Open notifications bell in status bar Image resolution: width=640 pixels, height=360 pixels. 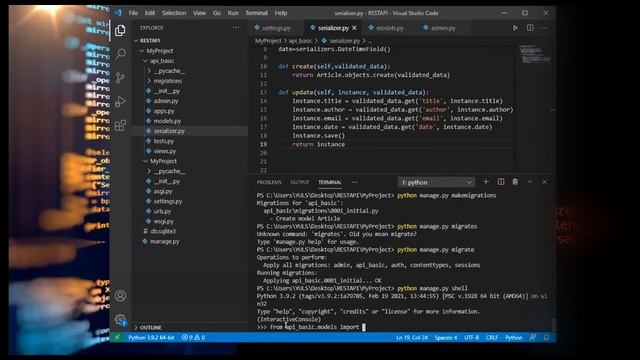[x=547, y=338]
